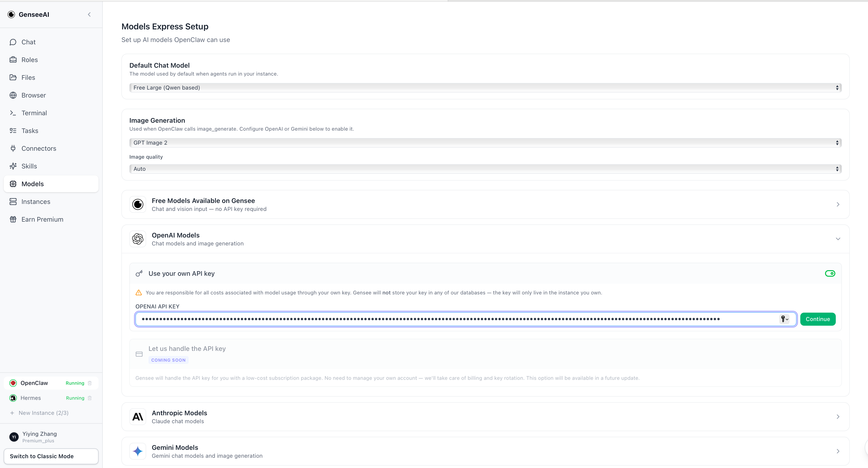Select the Hermes running instance
The image size is (868, 468).
pyautogui.click(x=51, y=398)
